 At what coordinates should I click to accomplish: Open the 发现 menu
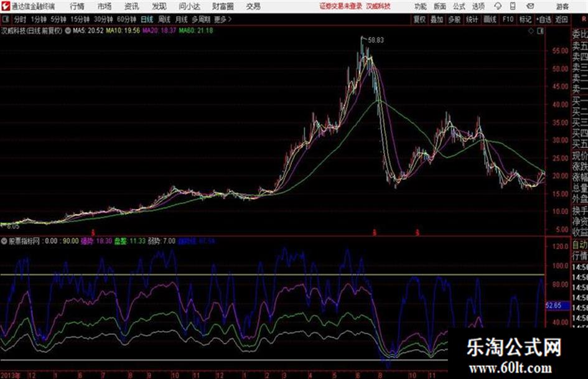pos(159,6)
